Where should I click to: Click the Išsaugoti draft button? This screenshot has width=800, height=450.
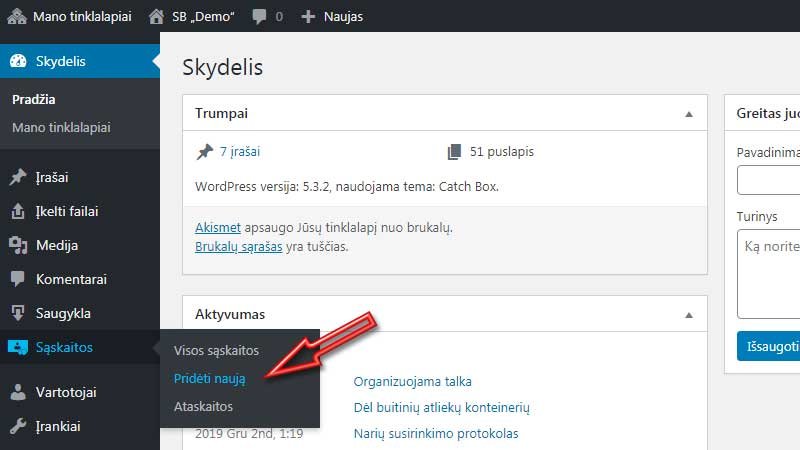[768, 346]
